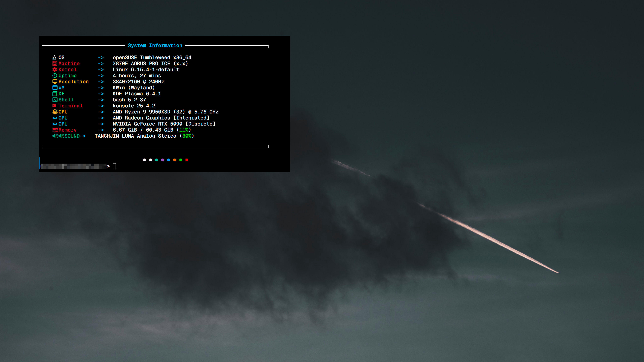The image size is (644, 362).
Task: Click the blue color dot
Action: click(x=169, y=160)
